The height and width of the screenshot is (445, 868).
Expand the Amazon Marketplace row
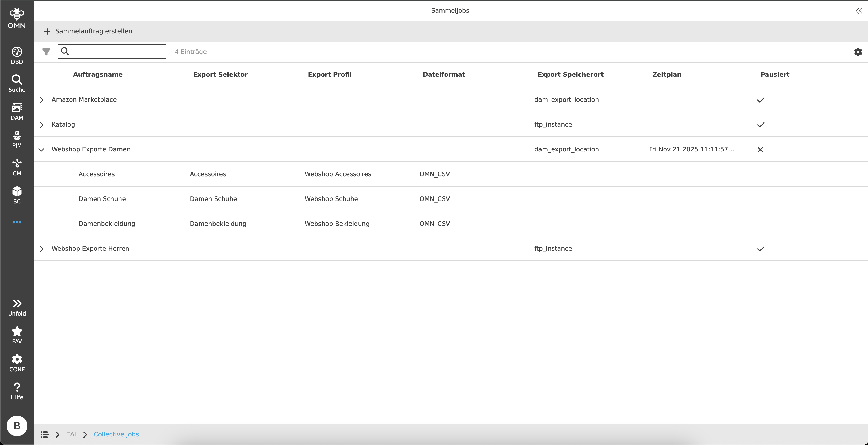pyautogui.click(x=41, y=100)
